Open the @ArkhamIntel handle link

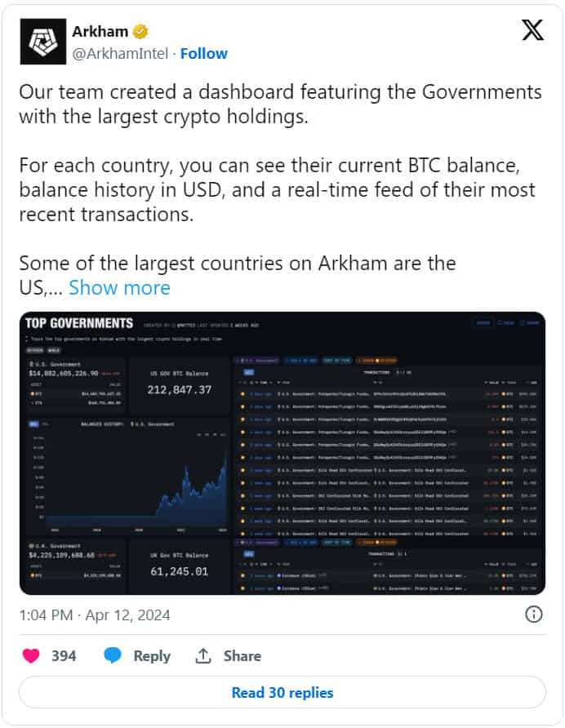point(120,53)
